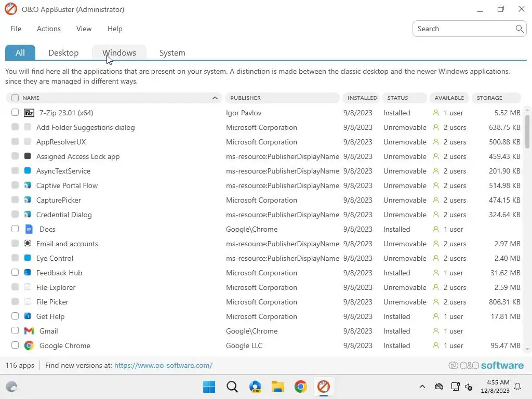Image resolution: width=532 pixels, height=399 pixels.
Task: Check the Get Help checkbox
Action: point(15,316)
